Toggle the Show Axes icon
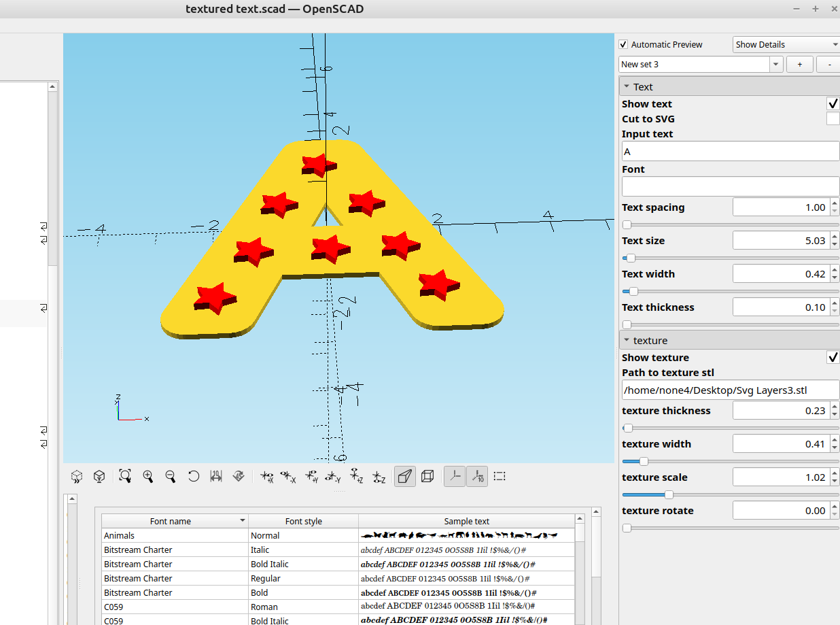 [455, 476]
